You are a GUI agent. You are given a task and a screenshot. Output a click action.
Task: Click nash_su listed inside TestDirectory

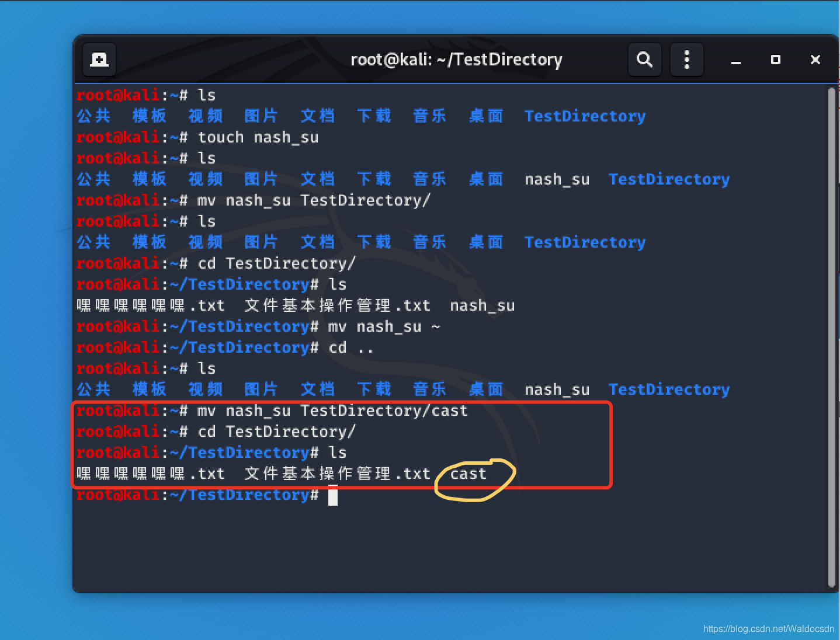click(x=483, y=305)
